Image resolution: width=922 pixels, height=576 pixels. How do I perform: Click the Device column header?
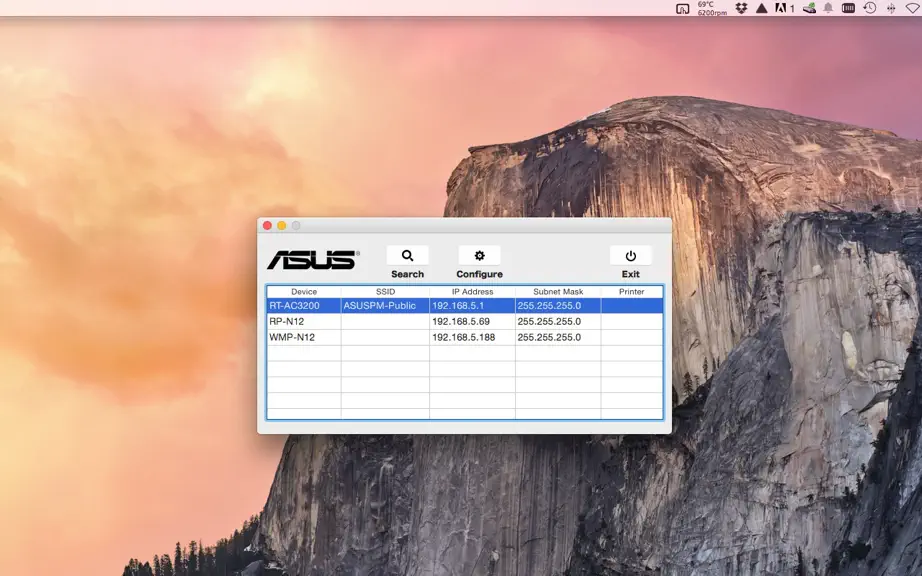(x=304, y=292)
